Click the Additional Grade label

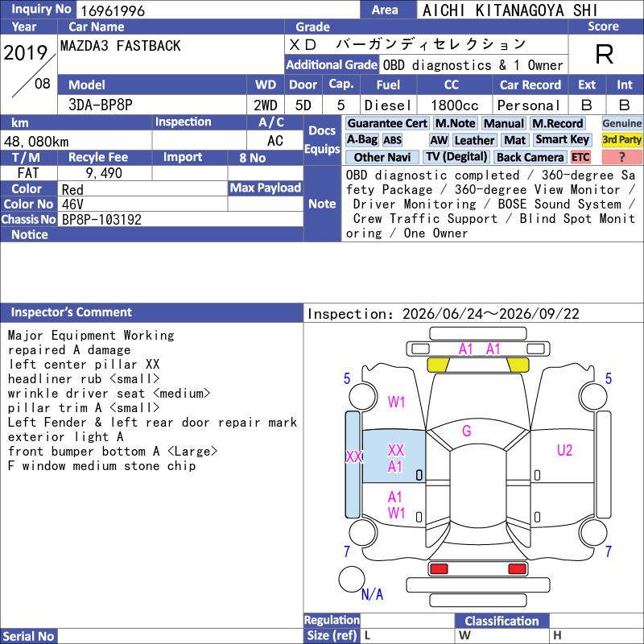(332, 65)
